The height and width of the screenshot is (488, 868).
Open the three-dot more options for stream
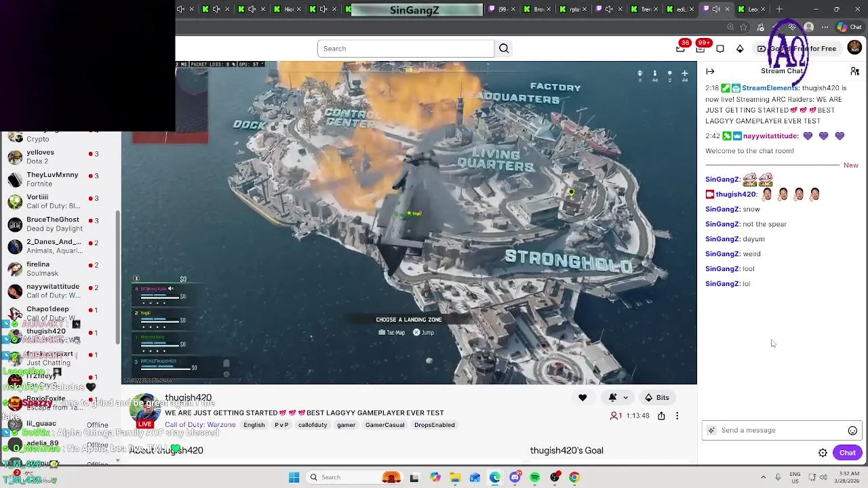(677, 415)
